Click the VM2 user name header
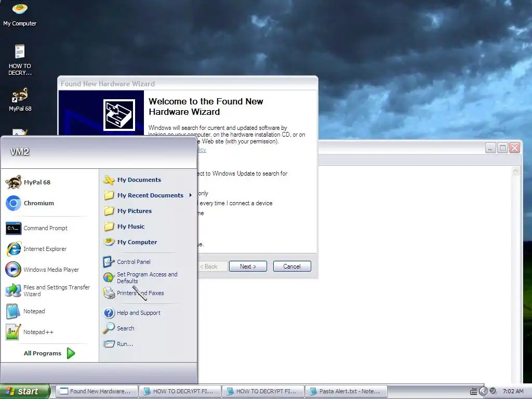Viewport: 532px width, 399px height. 20,152
